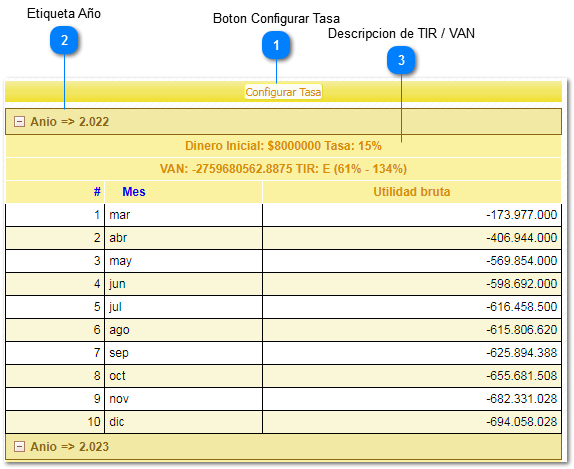Click the value -406.944.000
574x469 pixels.
[521, 238]
